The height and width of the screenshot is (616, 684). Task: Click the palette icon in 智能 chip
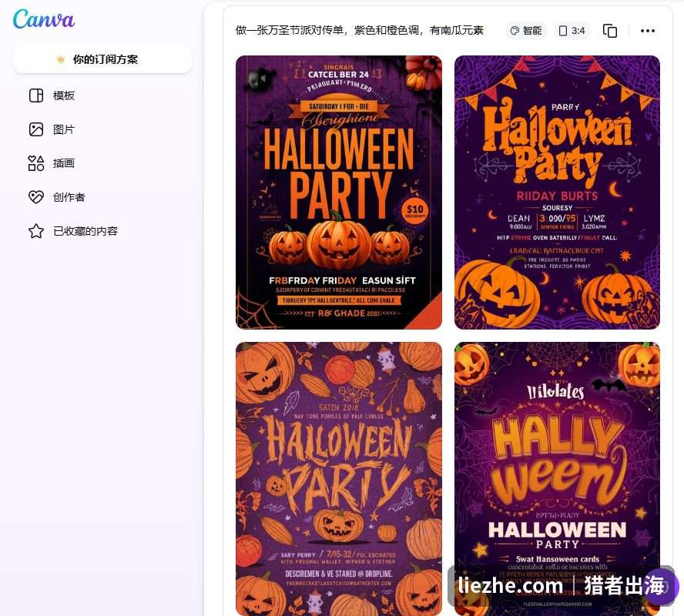[515, 31]
